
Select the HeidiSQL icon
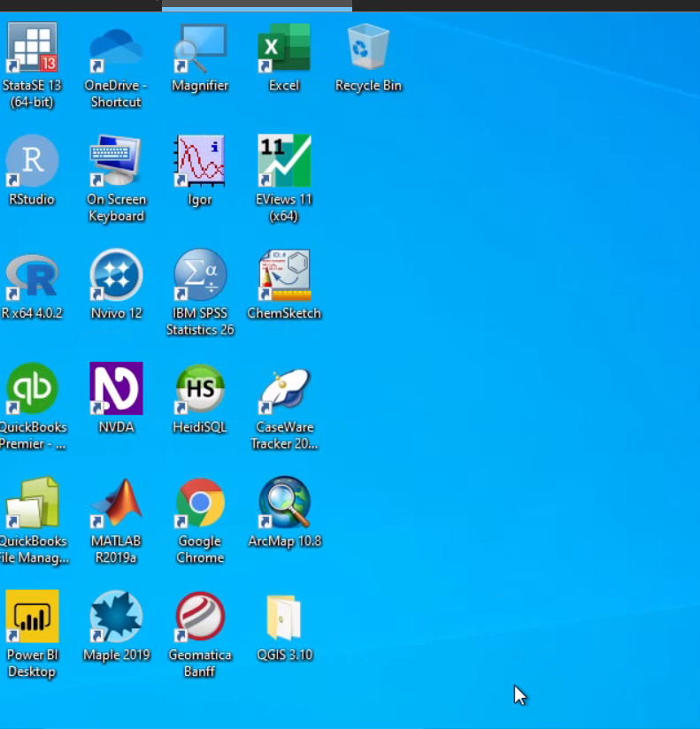[200, 388]
